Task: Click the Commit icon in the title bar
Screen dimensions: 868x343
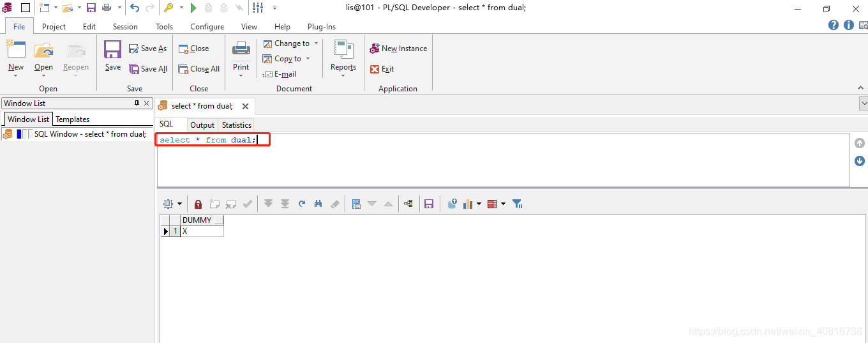Action: 209,8
